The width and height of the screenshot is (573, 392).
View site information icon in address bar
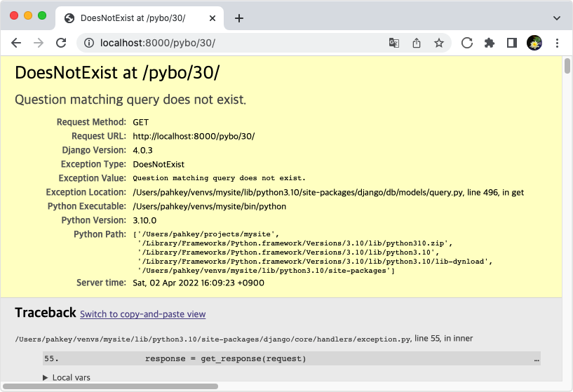pyautogui.click(x=89, y=43)
